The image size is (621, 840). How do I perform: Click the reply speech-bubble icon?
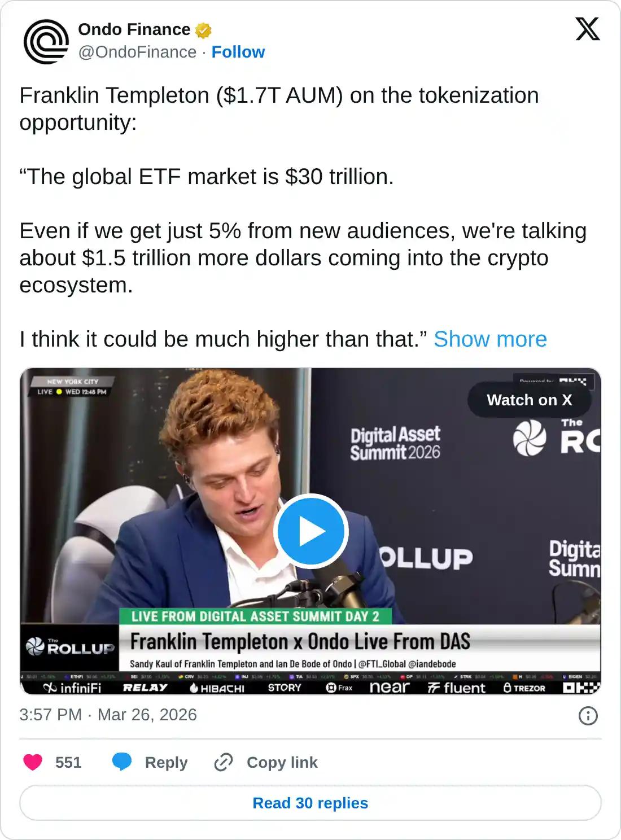[x=123, y=763]
